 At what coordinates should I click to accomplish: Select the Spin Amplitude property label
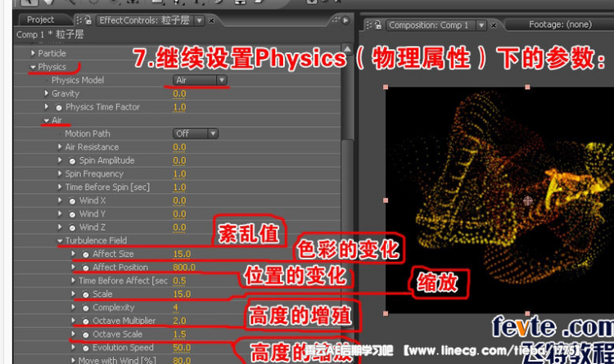coord(107,160)
